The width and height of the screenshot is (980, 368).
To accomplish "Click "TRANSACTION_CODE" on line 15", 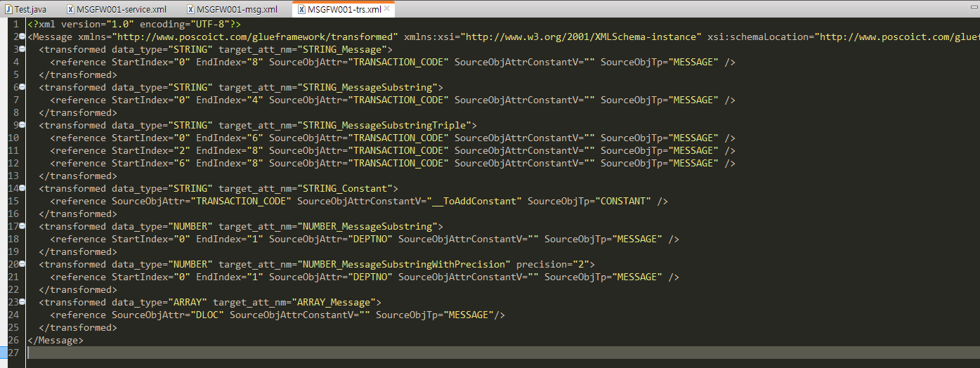I will [241, 201].
